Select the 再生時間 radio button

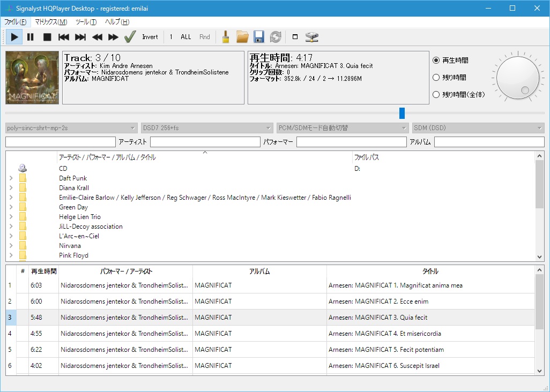tap(437, 60)
